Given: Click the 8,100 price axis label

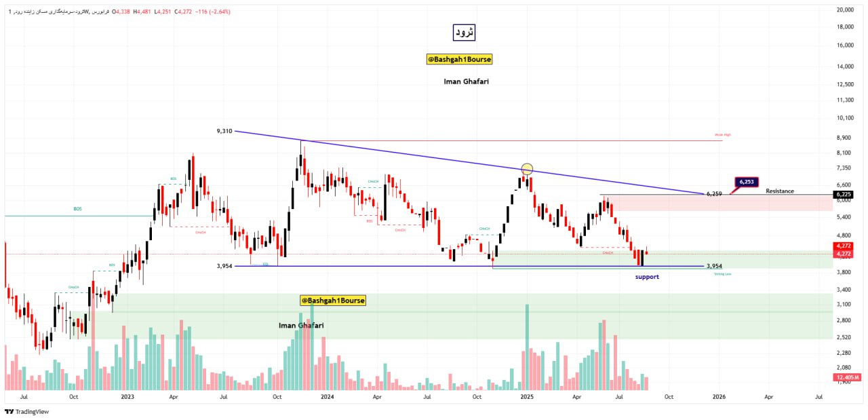Looking at the screenshot, I should click(844, 153).
